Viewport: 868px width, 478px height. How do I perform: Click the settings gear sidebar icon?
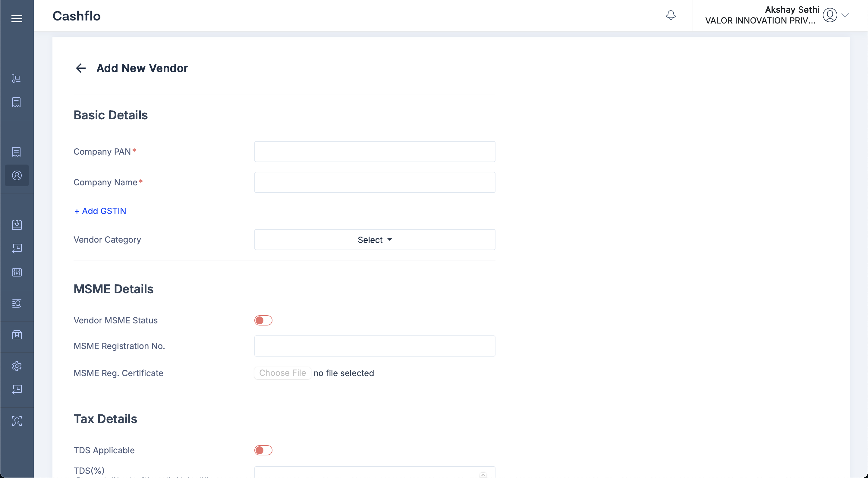[17, 366]
